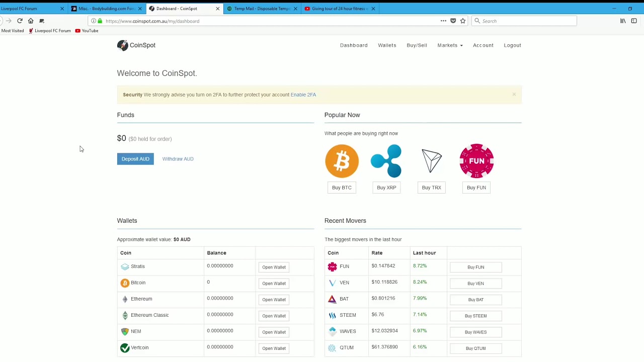Click the orange Bitcoin coin icon

[x=342, y=161]
